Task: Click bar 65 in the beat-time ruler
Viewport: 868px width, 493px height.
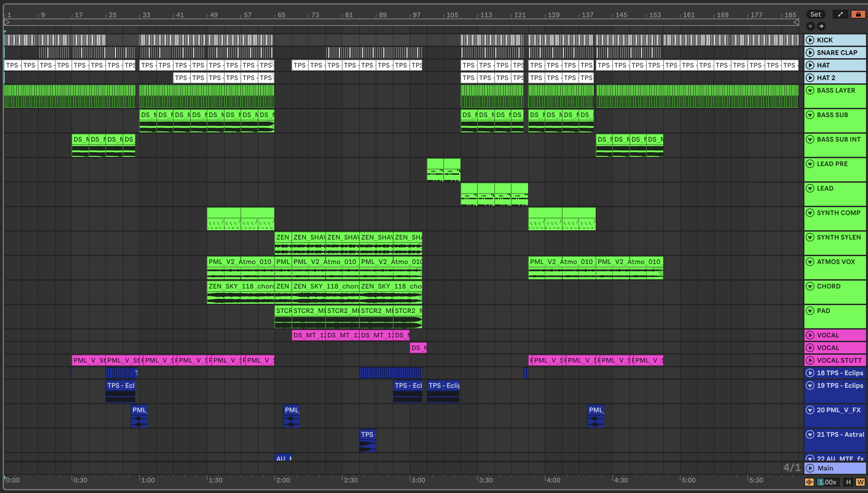Action: (281, 15)
